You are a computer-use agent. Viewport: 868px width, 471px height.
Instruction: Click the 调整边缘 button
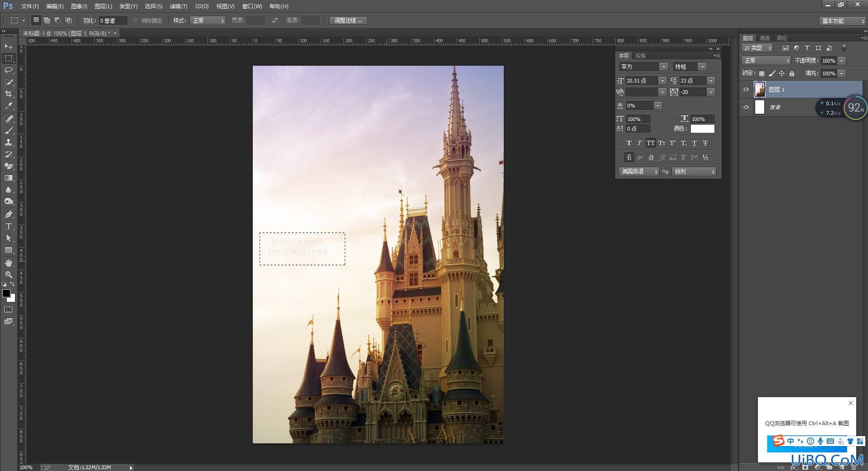[x=348, y=20]
